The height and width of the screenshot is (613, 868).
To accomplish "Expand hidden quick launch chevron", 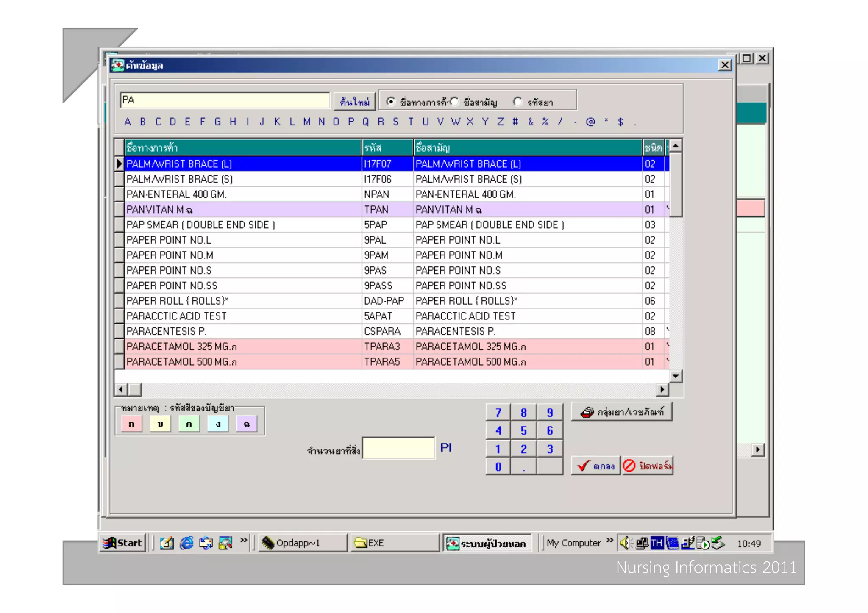I will (243, 540).
